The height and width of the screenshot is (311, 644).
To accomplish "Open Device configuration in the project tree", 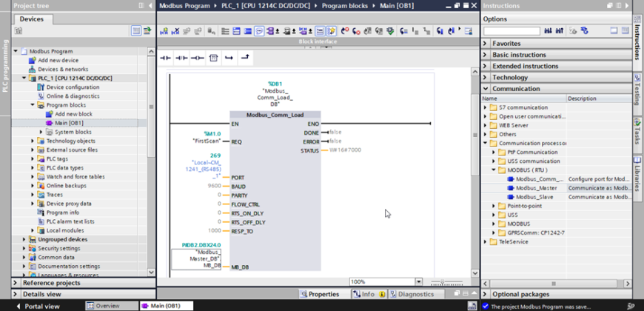I will [73, 87].
